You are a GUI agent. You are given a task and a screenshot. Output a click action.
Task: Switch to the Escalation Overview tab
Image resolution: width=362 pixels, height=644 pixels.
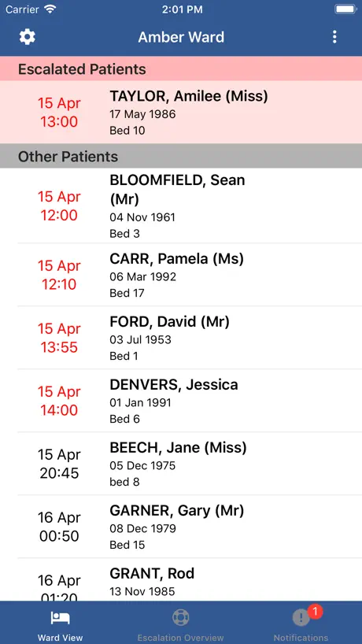pyautogui.click(x=180, y=623)
